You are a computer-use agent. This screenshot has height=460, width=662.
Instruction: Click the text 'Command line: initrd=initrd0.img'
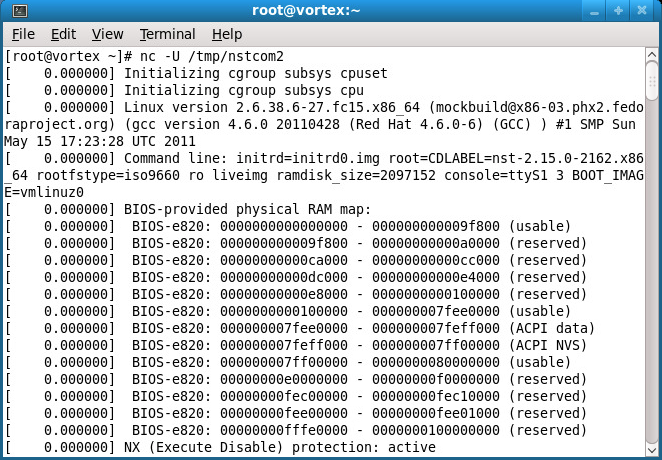(252, 158)
